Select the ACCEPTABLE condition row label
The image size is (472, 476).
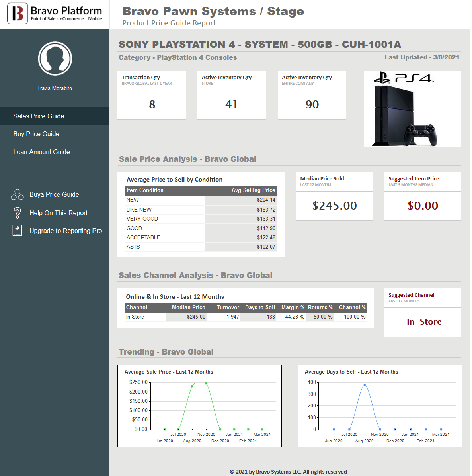pos(143,237)
